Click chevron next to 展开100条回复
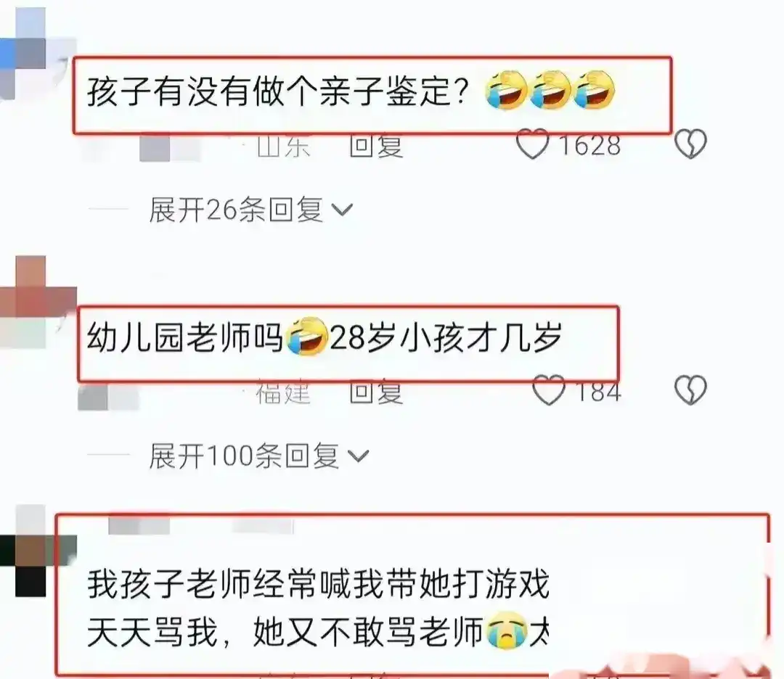This screenshot has height=679, width=784. 358,456
